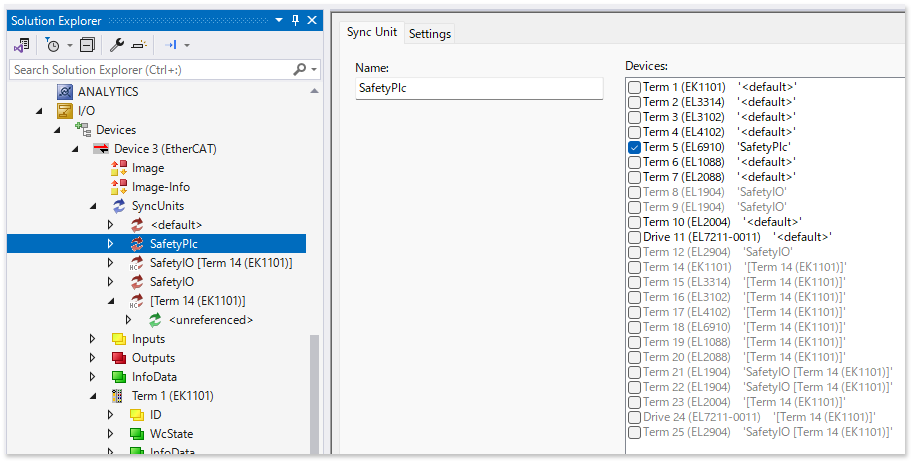Viewport: 911px width, 461px height.
Task: Select the Sync Unit tab
Action: pos(371,33)
